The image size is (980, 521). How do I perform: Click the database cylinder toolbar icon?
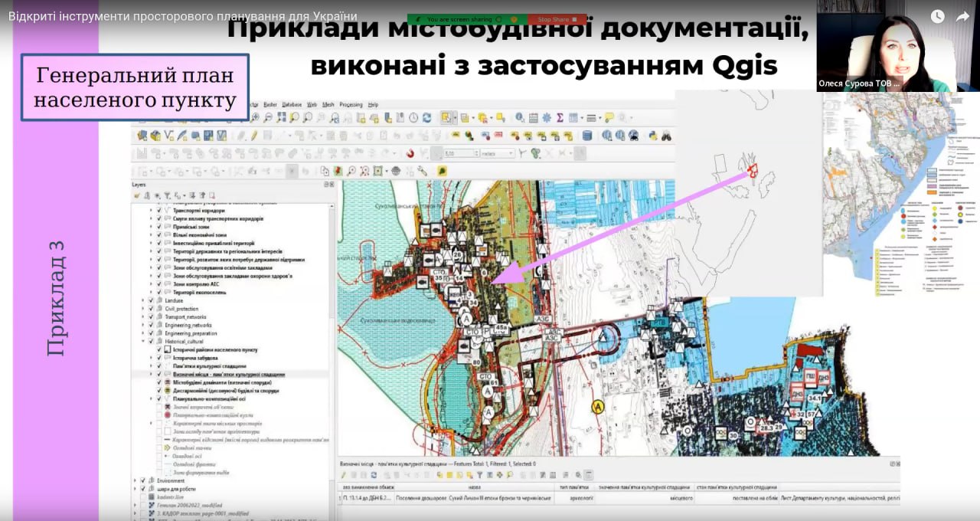point(587,136)
